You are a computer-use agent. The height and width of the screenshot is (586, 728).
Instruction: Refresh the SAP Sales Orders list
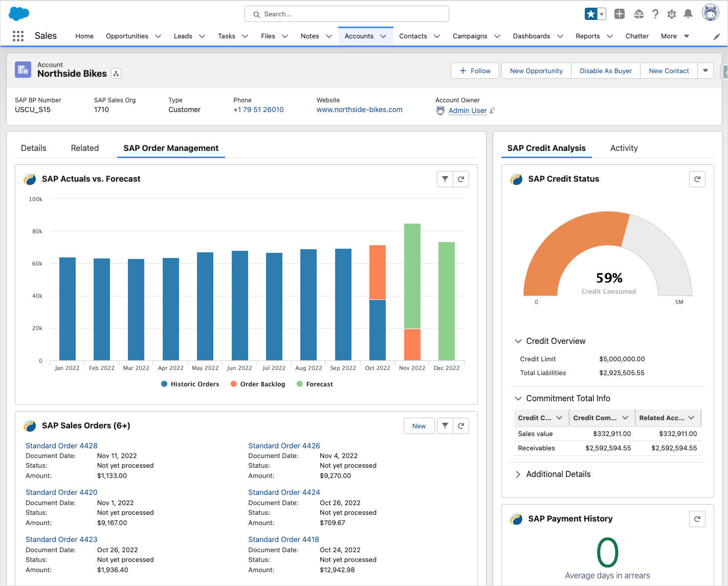[461, 426]
